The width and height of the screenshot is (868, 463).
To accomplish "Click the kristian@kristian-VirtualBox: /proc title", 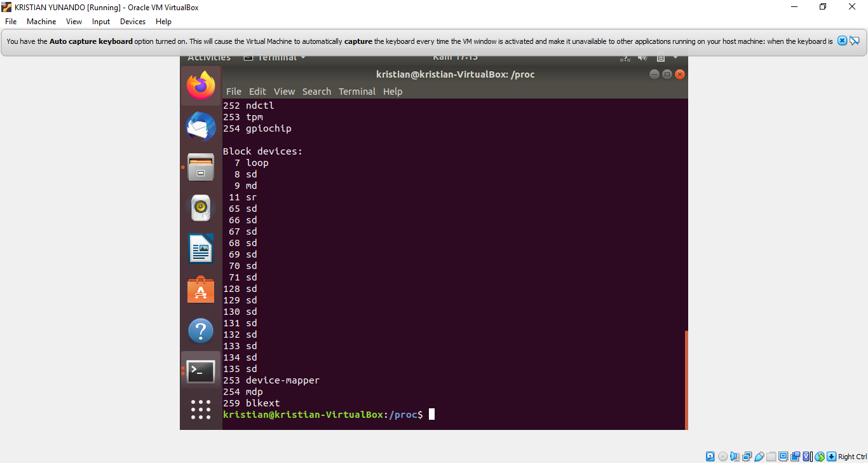I will pos(455,74).
